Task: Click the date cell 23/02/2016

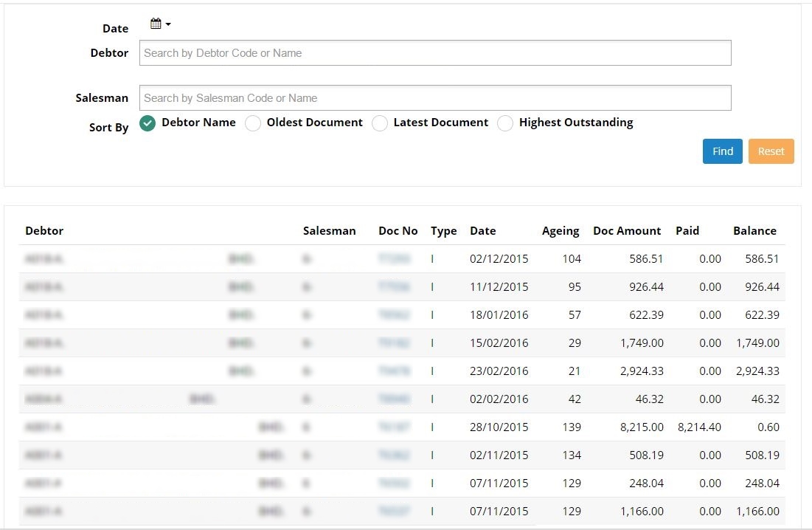Action: 499,371
